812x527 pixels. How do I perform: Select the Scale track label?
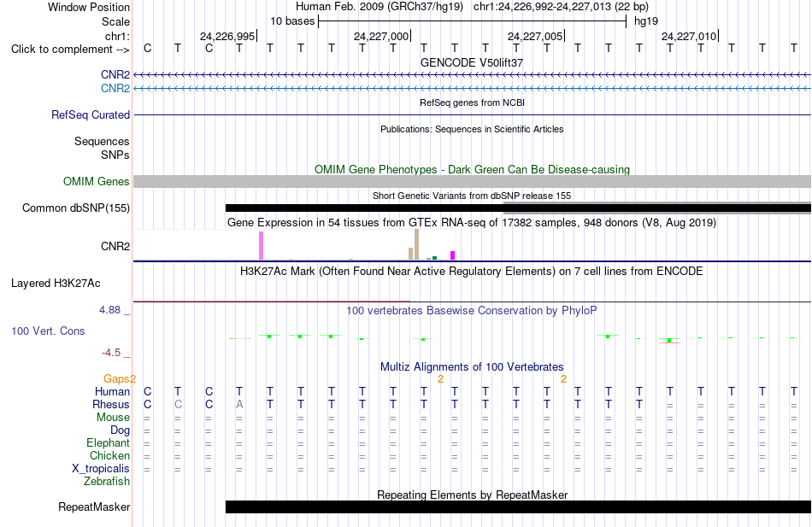click(115, 21)
